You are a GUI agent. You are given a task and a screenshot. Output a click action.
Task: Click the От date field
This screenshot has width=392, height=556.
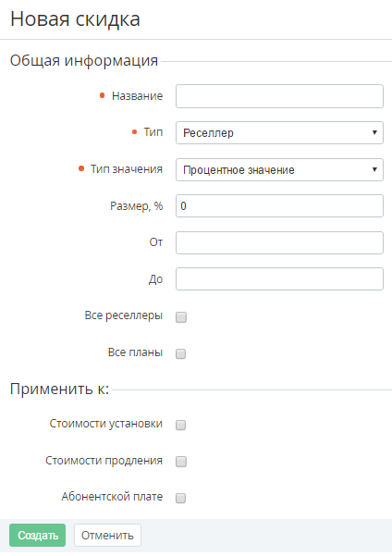point(279,242)
